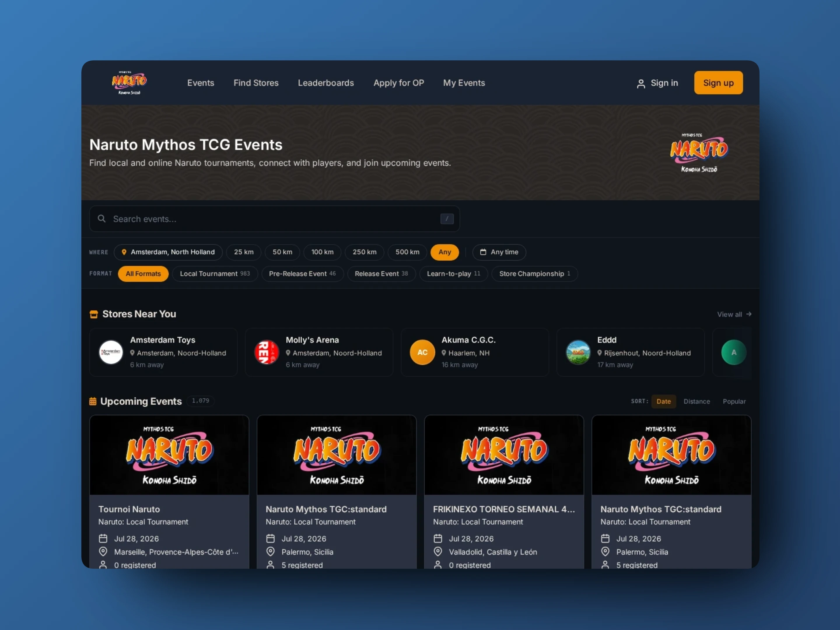This screenshot has height=630, width=840.
Task: Sort events by Distance
Action: tap(696, 401)
